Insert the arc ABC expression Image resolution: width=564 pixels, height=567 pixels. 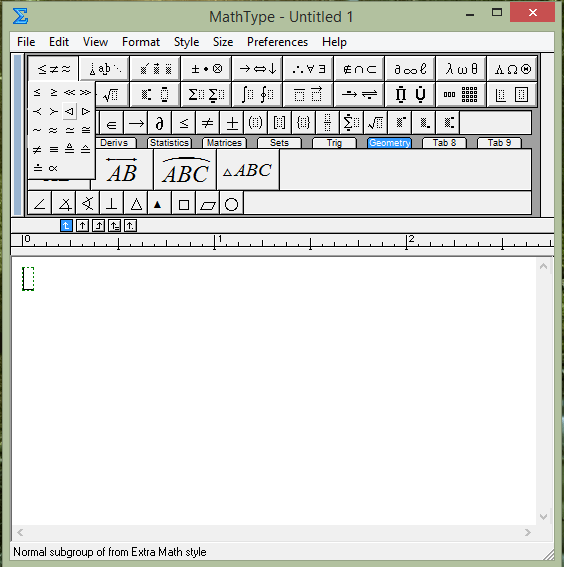click(x=185, y=170)
